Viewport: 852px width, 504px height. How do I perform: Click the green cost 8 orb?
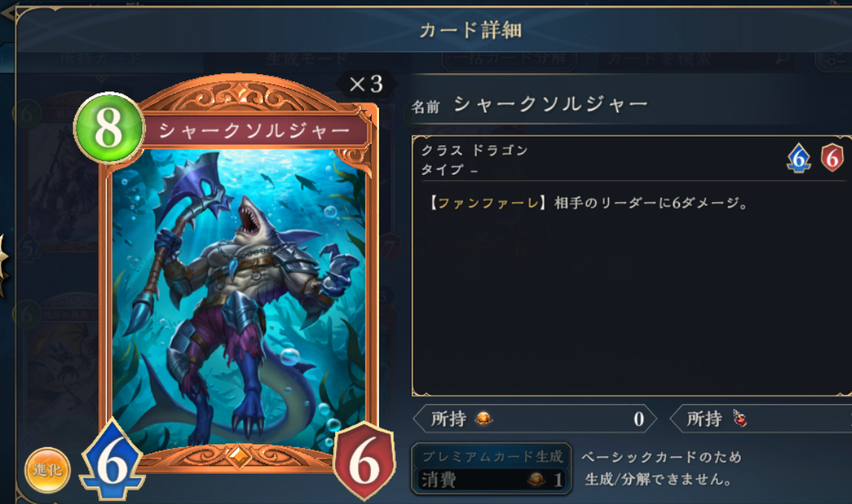click(x=109, y=129)
